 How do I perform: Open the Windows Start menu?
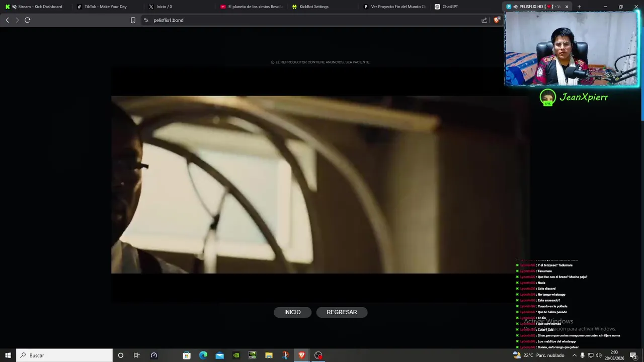click(x=8, y=355)
